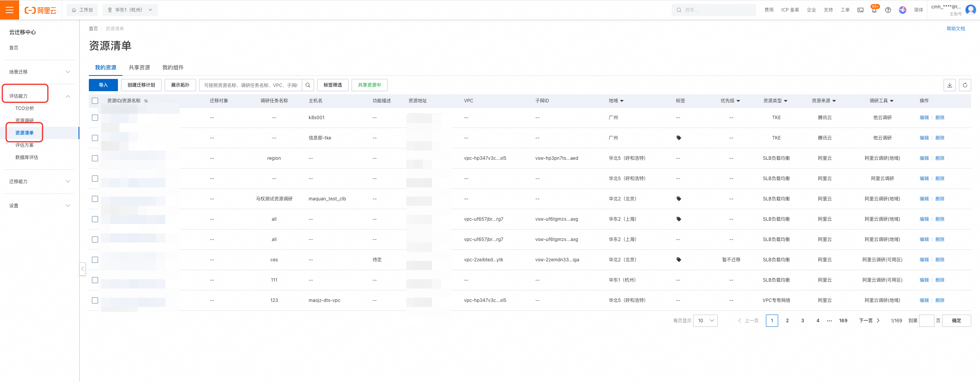Open 工作台 workbench from top bar

coord(82,10)
